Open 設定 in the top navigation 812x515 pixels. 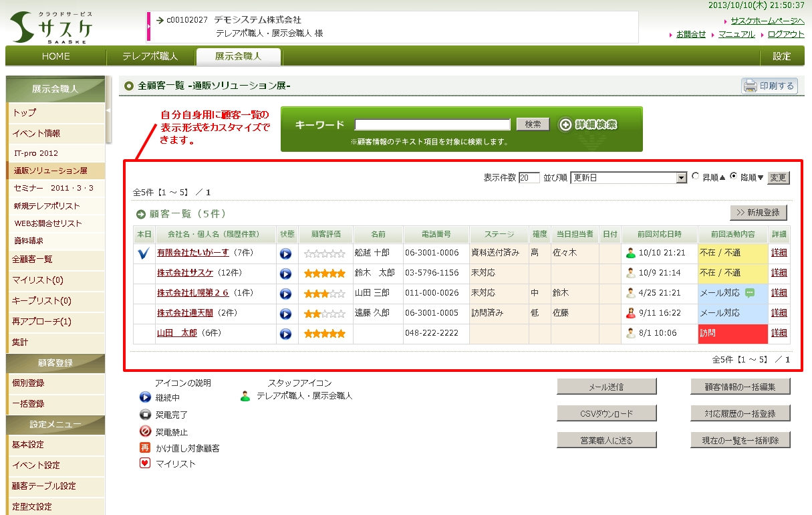tap(781, 56)
